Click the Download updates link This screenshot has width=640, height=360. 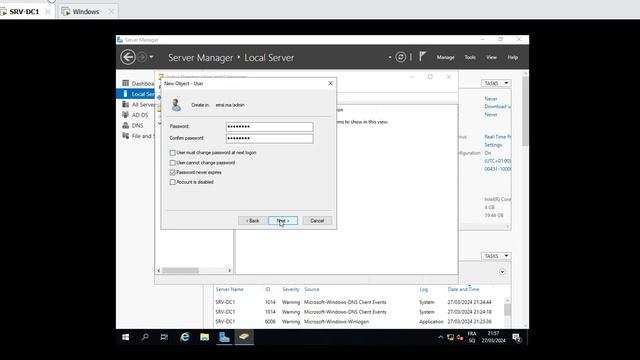click(498, 107)
